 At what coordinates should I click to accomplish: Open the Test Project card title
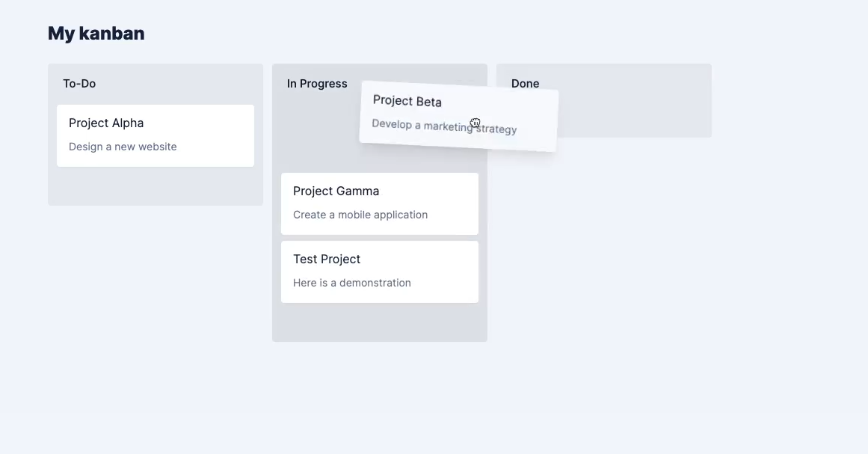coord(327,259)
